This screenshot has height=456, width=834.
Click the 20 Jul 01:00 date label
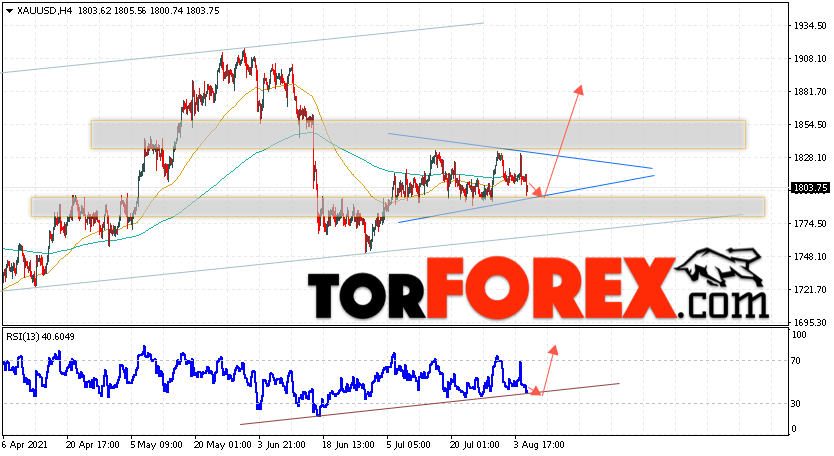point(475,445)
